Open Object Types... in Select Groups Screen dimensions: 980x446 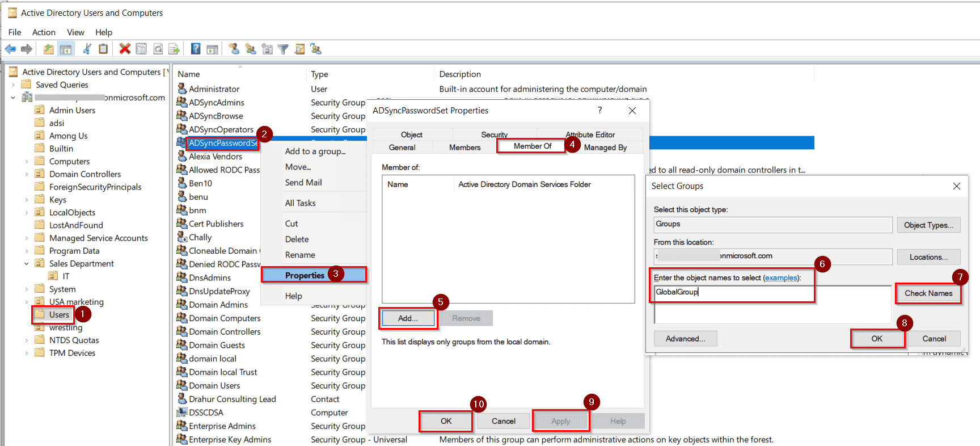(928, 225)
